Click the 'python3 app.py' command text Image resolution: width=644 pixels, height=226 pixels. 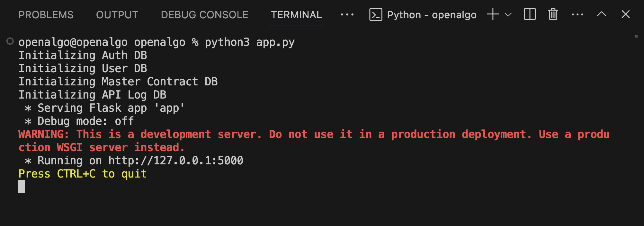click(x=250, y=42)
